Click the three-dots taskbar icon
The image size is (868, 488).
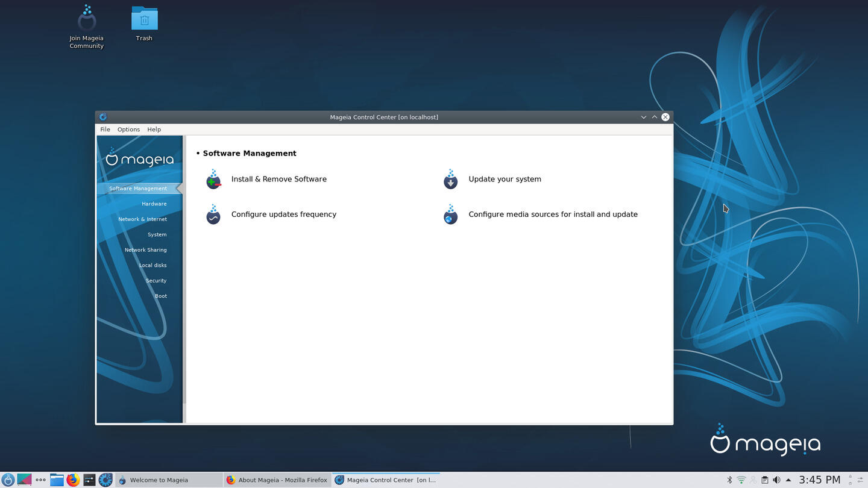[x=40, y=480]
